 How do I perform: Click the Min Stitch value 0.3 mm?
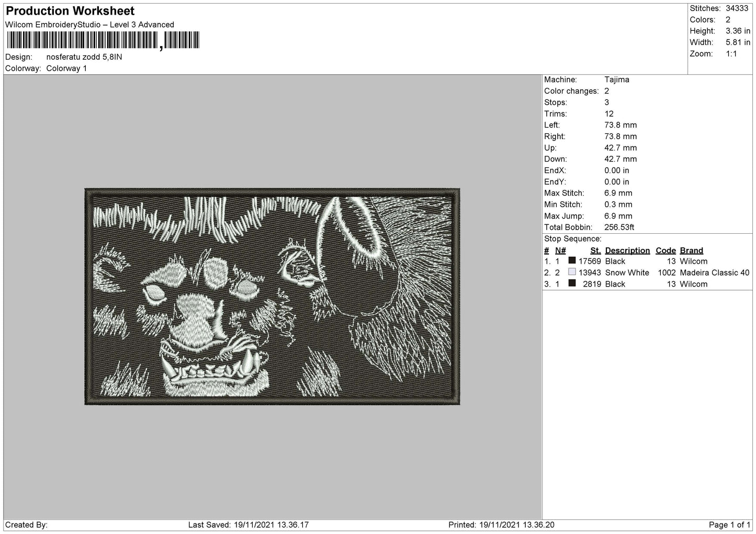[x=618, y=204]
